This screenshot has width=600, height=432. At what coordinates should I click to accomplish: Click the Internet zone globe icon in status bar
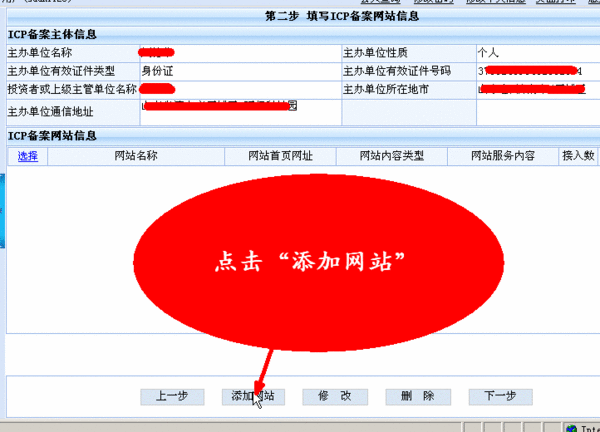coord(572,429)
